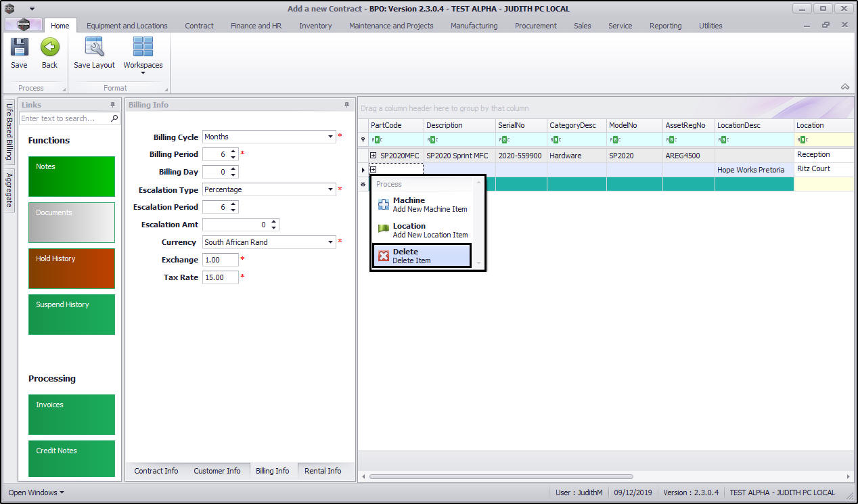Screen dimensions: 858x504
Task: Click the green Back arrow icon
Action: tap(49, 47)
